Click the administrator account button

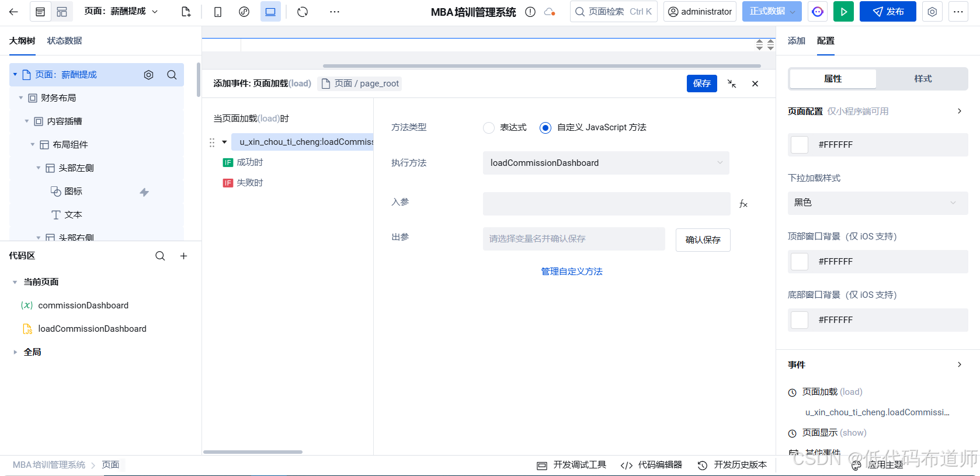pos(700,12)
